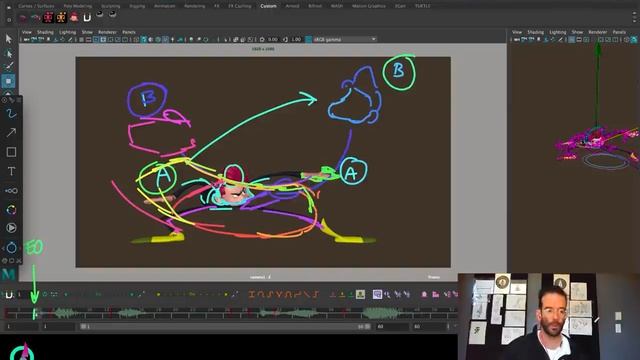Choose the text T annotation tool
640x360 pixels.
click(x=11, y=171)
